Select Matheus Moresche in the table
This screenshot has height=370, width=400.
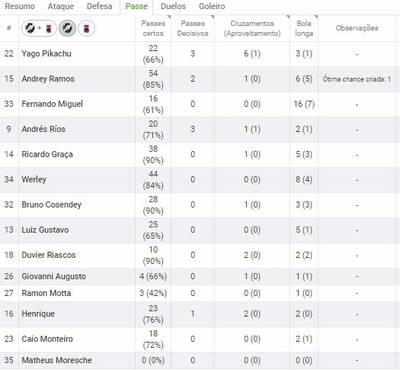57,360
